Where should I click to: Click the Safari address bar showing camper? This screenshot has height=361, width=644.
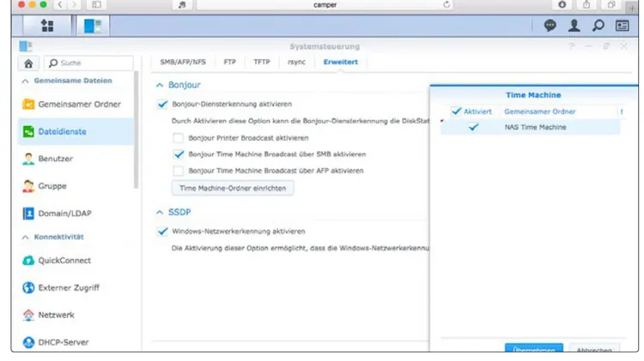pos(325,5)
